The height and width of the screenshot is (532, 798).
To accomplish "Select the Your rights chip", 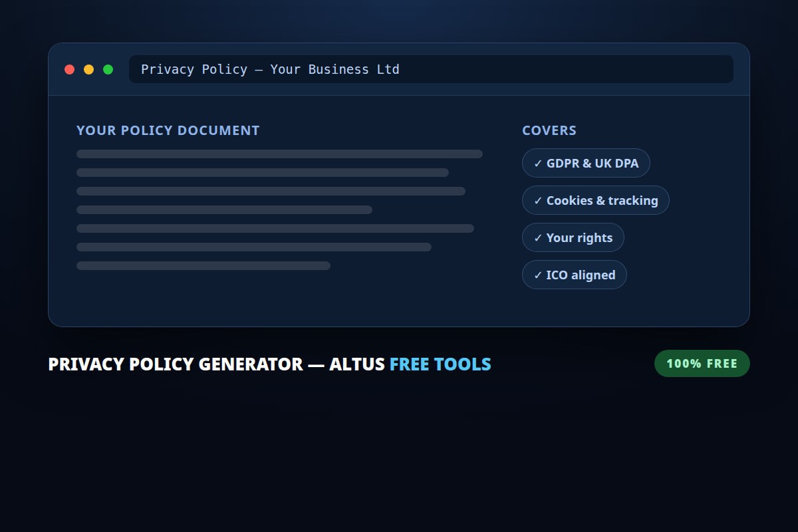I will (573, 237).
